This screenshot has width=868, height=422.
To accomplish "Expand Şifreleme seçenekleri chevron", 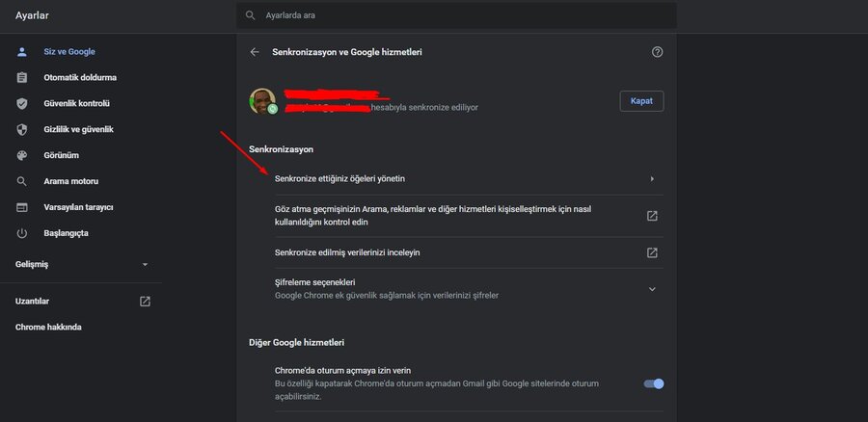I will coord(652,289).
